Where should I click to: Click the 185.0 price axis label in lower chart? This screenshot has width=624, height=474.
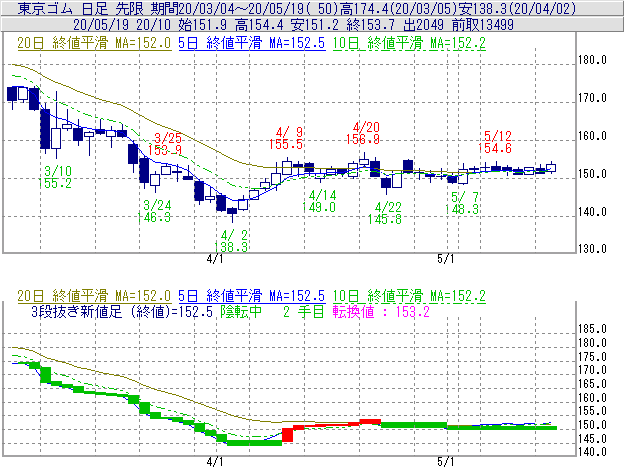[593, 329]
